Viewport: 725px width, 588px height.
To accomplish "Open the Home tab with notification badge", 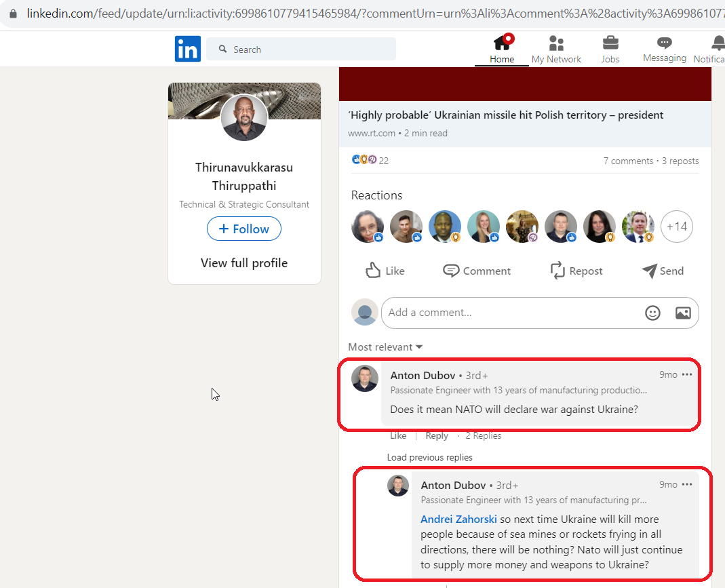I will coord(502,49).
